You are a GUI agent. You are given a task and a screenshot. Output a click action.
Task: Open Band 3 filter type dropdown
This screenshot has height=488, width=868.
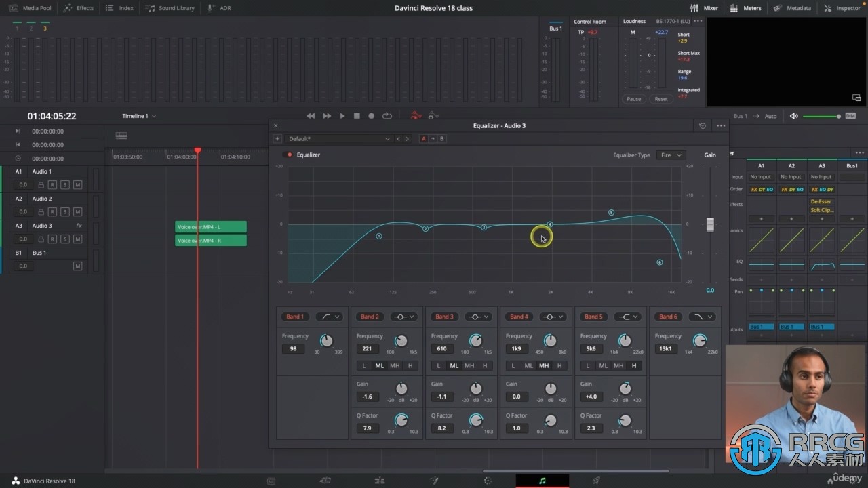(x=478, y=317)
